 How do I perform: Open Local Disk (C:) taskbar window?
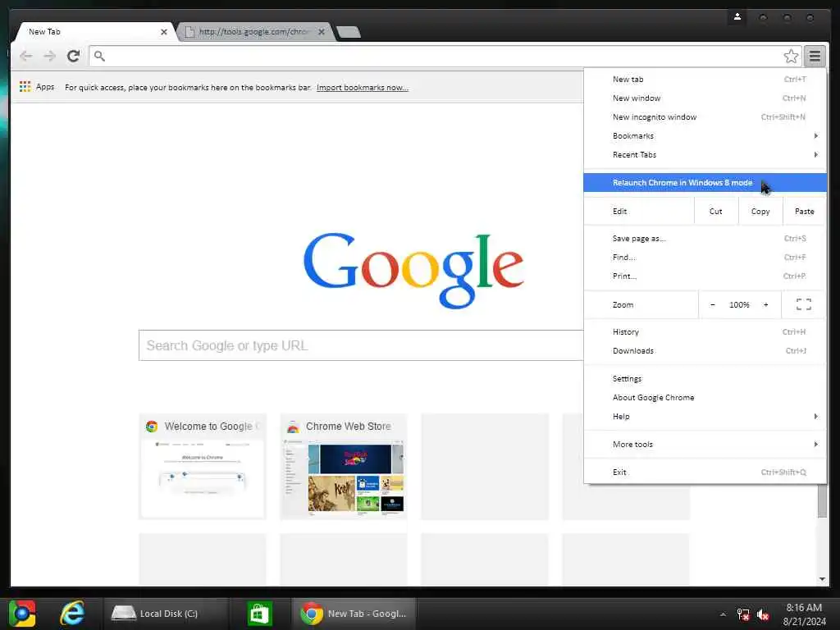(166, 614)
